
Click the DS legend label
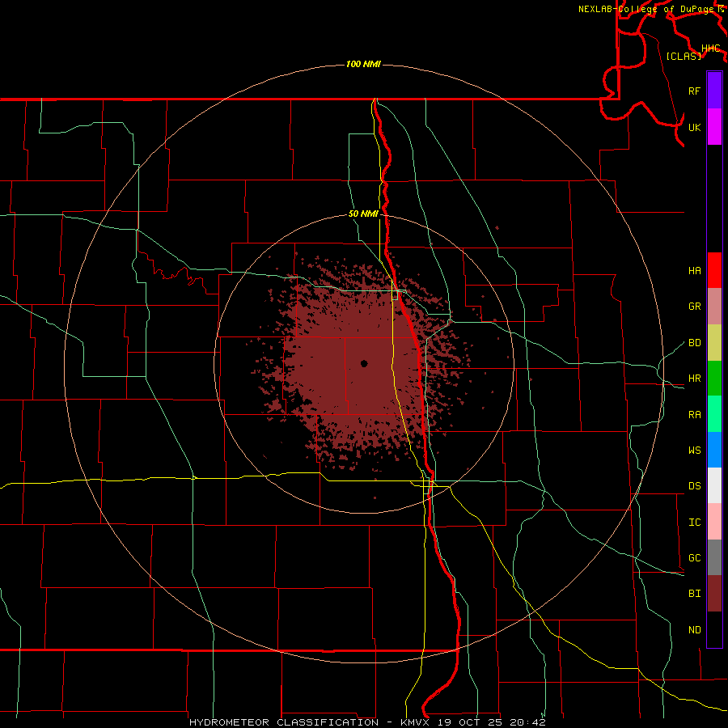(694, 486)
